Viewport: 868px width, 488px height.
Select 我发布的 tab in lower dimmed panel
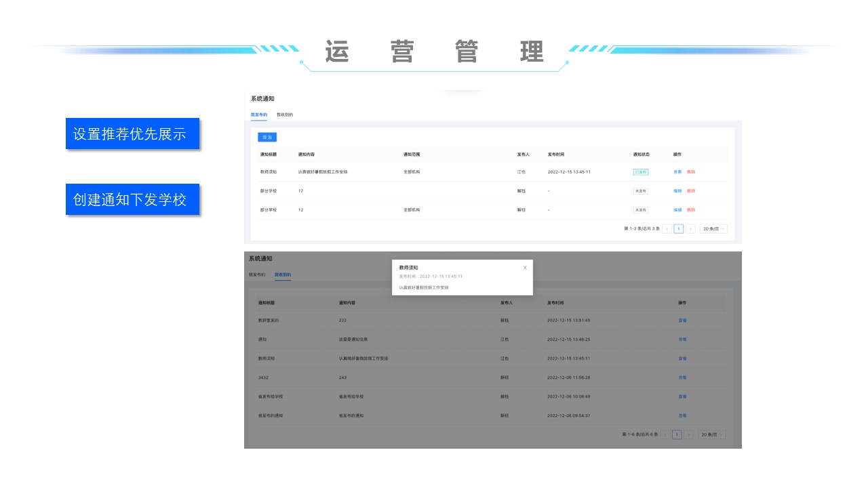click(x=257, y=274)
